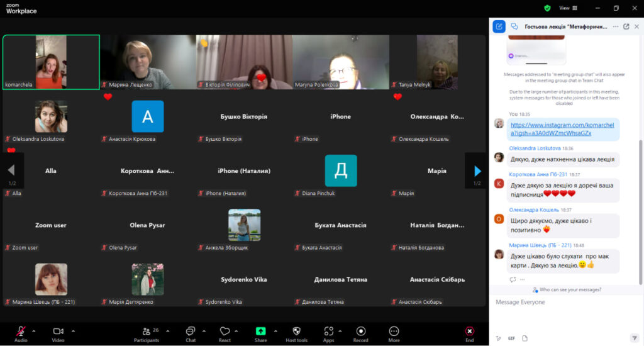Click the green Share screen icon

click(x=260, y=331)
